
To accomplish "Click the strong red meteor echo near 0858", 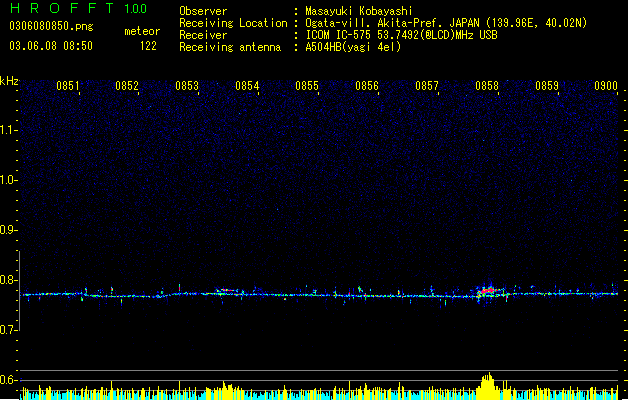I will point(489,290).
